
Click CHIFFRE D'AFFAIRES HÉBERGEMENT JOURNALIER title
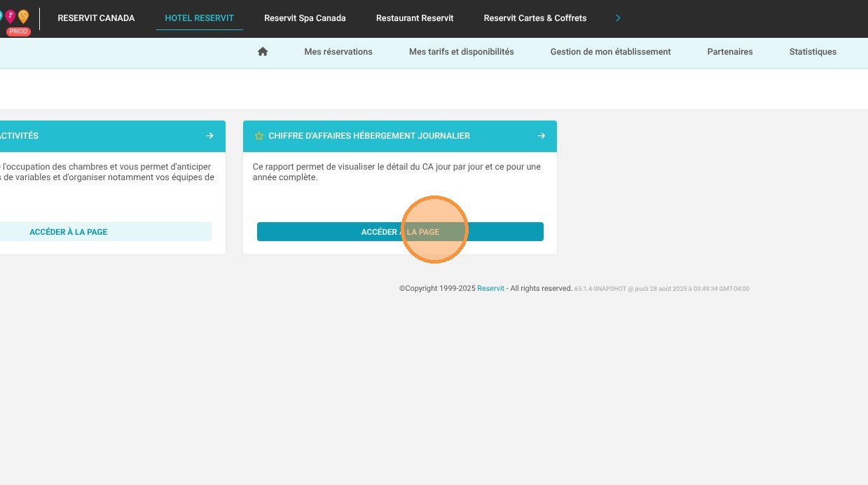369,136
